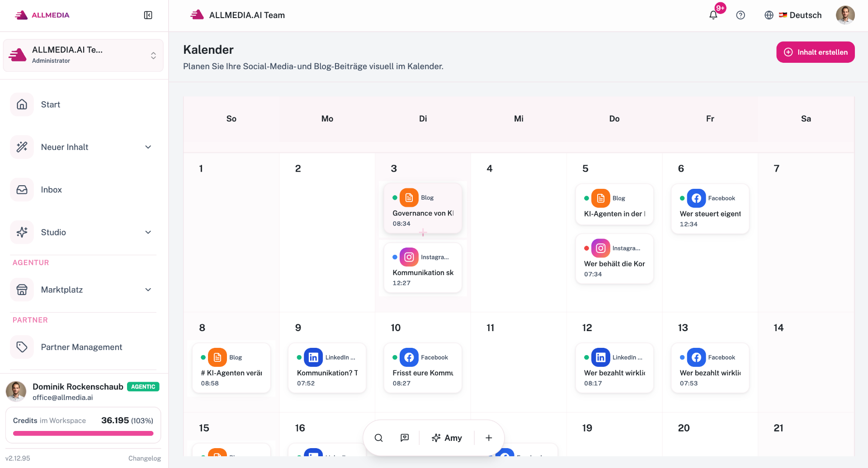868x468 pixels.
Task: Click the Credits progress bar
Action: click(83, 433)
